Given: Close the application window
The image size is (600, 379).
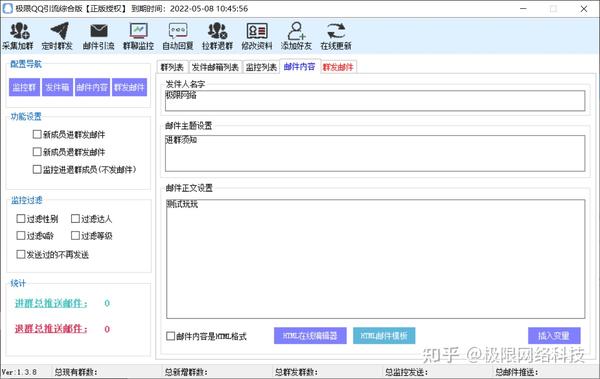Looking at the screenshot, I should 584,8.
